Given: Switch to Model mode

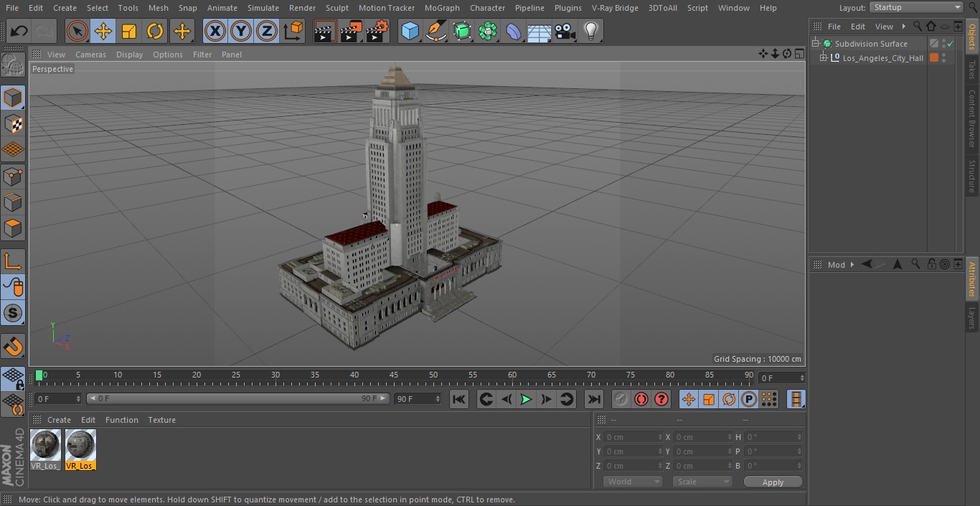Looking at the screenshot, I should coord(13,98).
